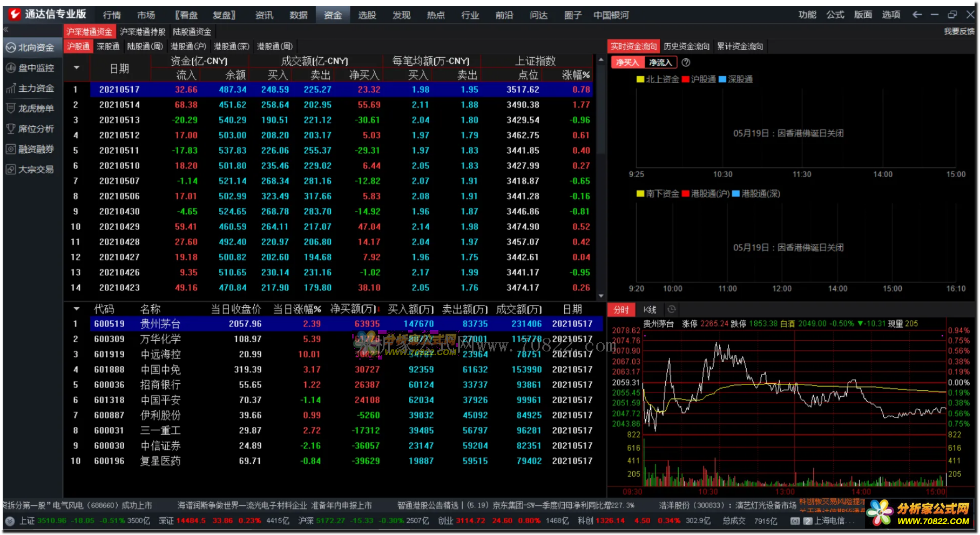Click the 通达信 red logo icon

(15, 14)
